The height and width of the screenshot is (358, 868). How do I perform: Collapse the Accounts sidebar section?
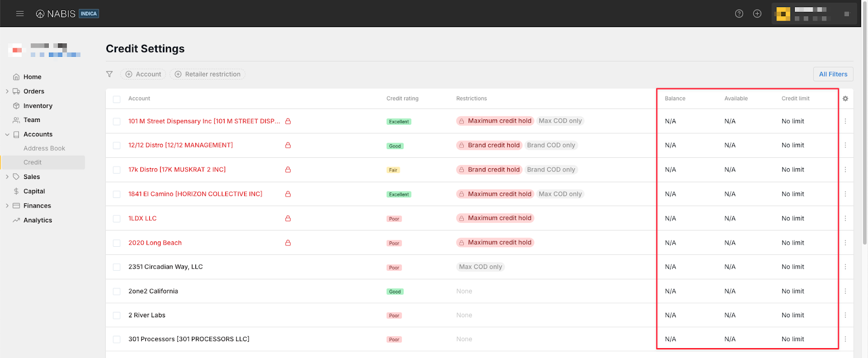[7, 135]
